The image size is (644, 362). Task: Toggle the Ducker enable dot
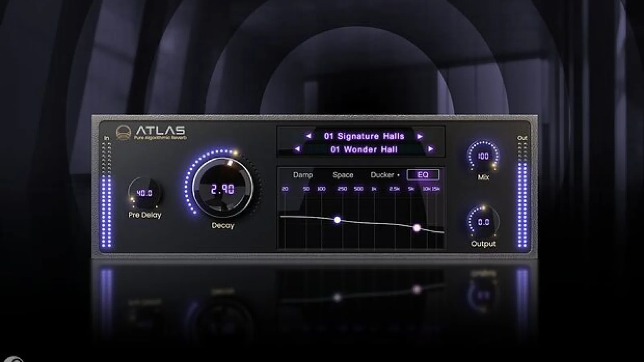pyautogui.click(x=398, y=175)
